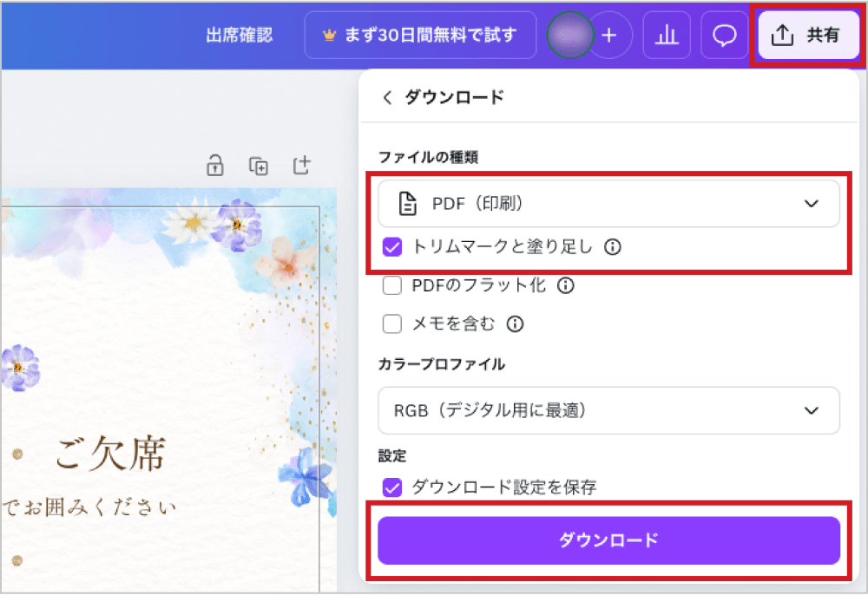Image resolution: width=868 pixels, height=595 pixels.
Task: Click the purple ダウンロード button
Action: click(x=608, y=540)
